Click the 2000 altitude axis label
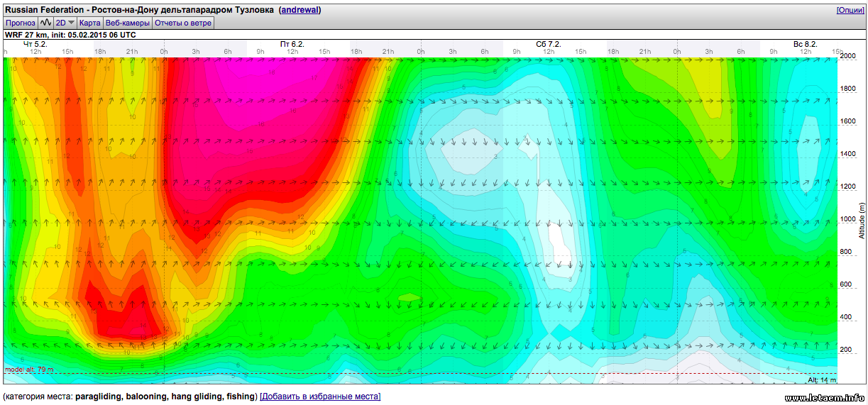Viewport: 868px width, 405px height. click(847, 57)
